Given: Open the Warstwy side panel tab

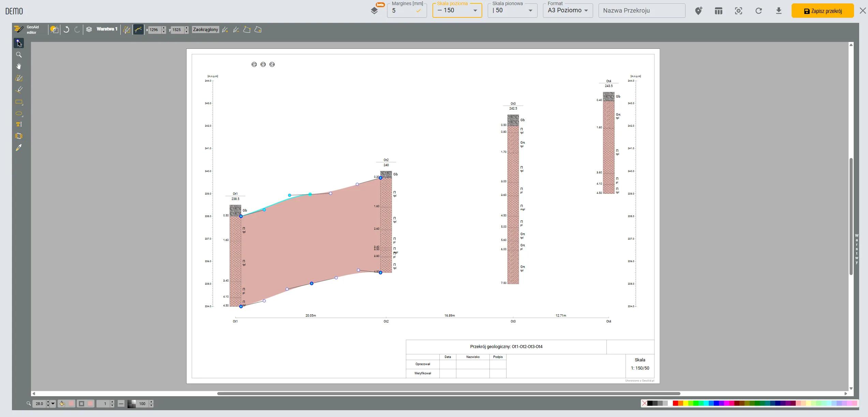Looking at the screenshot, I should 856,249.
